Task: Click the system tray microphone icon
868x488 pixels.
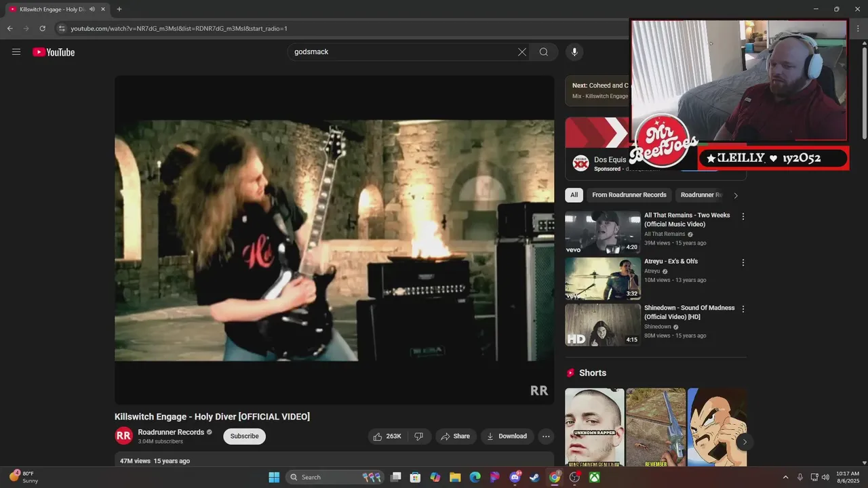Action: 800,477
